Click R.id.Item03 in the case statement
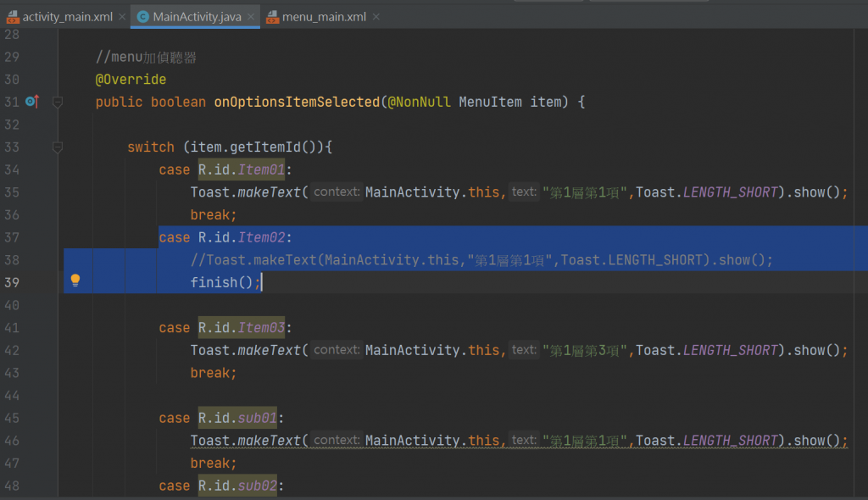Screen dimensions: 868x500 coord(242,328)
